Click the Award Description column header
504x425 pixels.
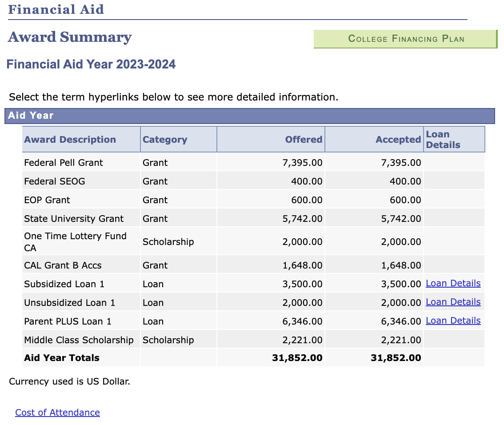click(x=81, y=139)
